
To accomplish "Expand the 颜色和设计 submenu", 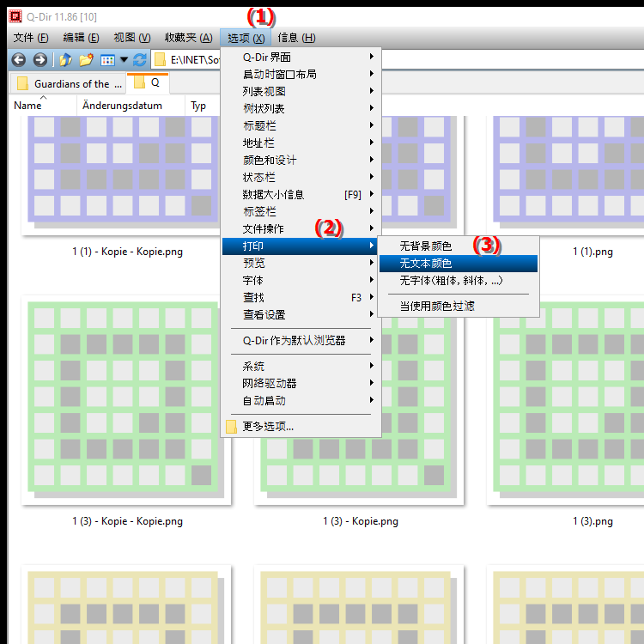I will (x=301, y=160).
